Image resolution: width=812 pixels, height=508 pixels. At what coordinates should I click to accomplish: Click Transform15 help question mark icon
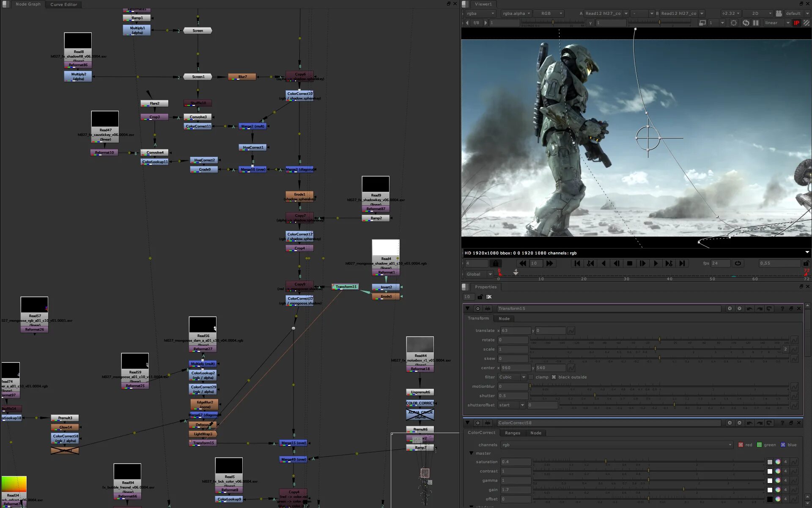[x=782, y=309]
